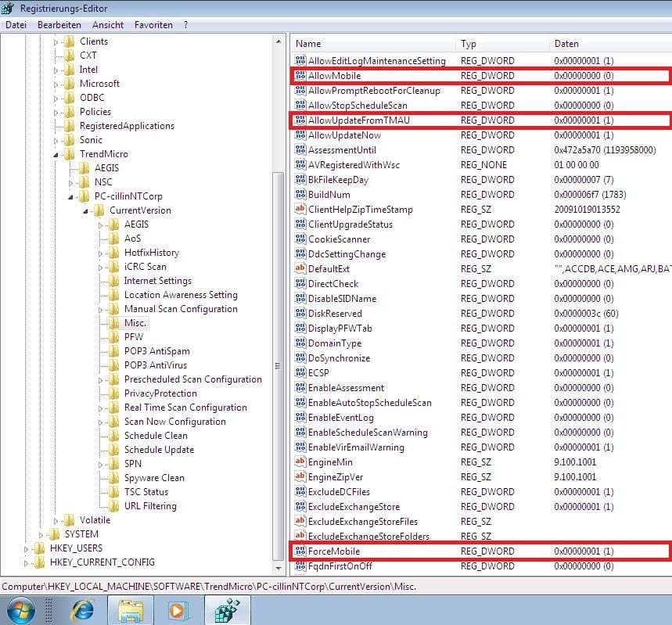The height and width of the screenshot is (625, 672).
Task: Sort values by the Daten column header
Action: (x=611, y=44)
